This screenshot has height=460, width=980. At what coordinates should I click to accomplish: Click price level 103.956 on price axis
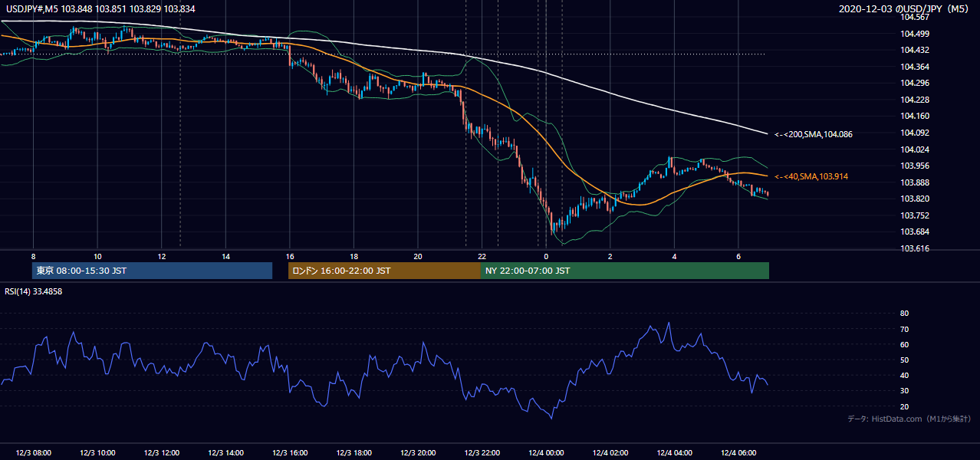915,166
